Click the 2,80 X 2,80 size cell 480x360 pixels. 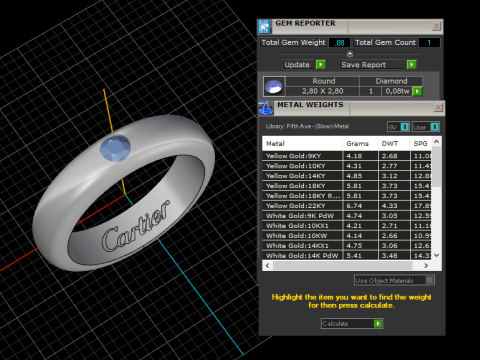tap(323, 91)
